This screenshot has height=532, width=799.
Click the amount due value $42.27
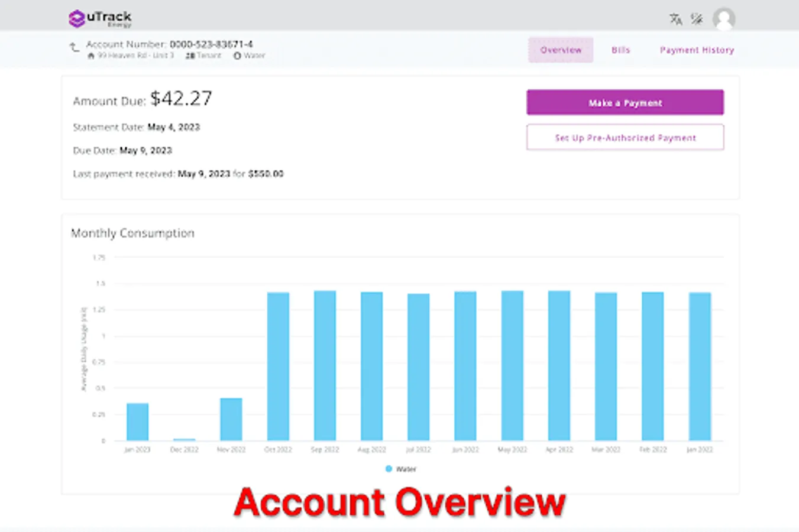tap(181, 98)
